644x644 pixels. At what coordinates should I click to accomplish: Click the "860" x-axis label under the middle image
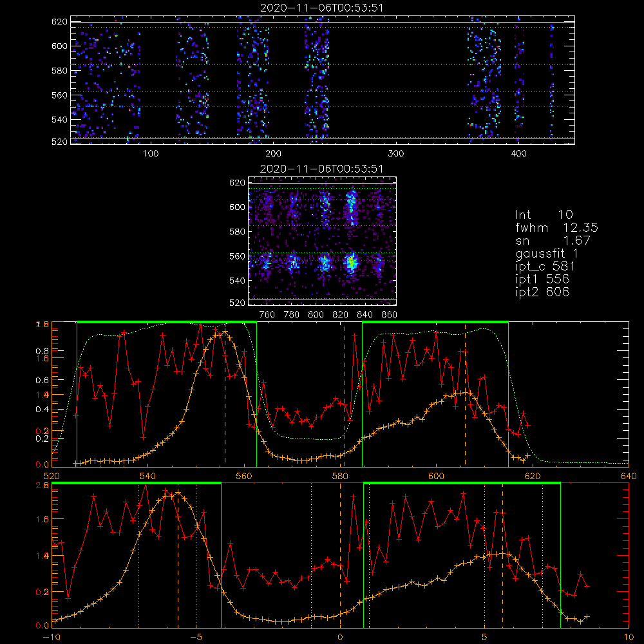coord(389,315)
